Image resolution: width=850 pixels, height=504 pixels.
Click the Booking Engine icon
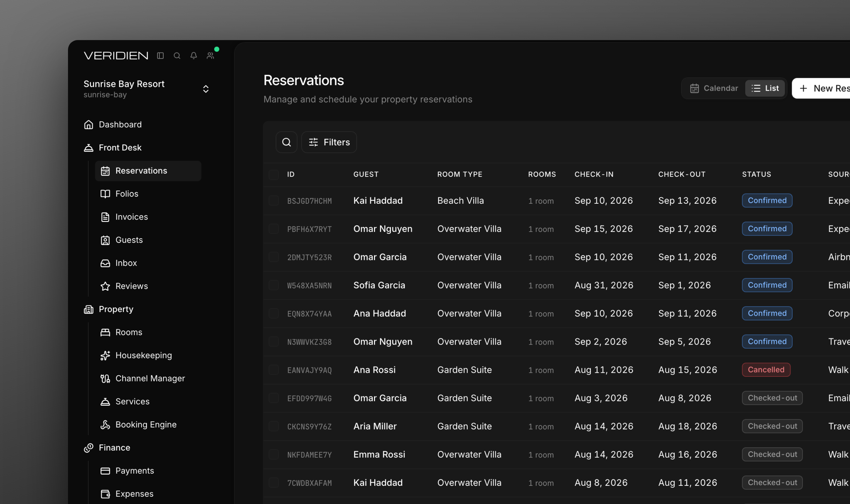click(x=105, y=425)
